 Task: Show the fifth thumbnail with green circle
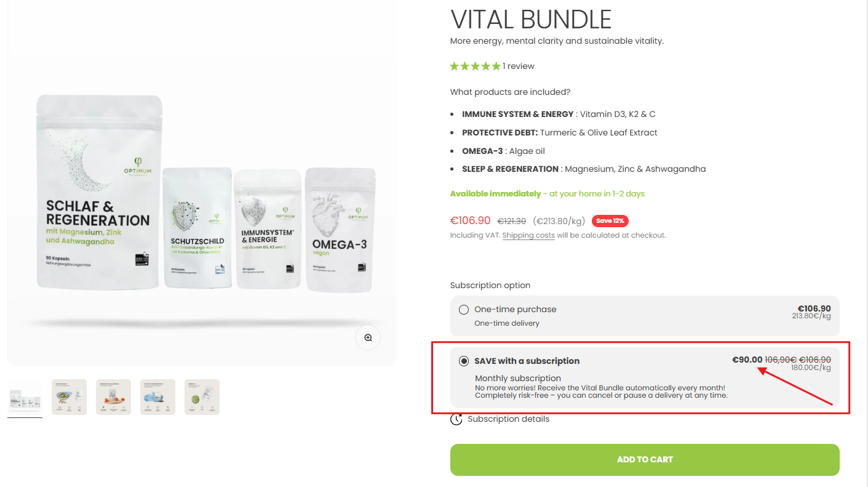pos(202,397)
